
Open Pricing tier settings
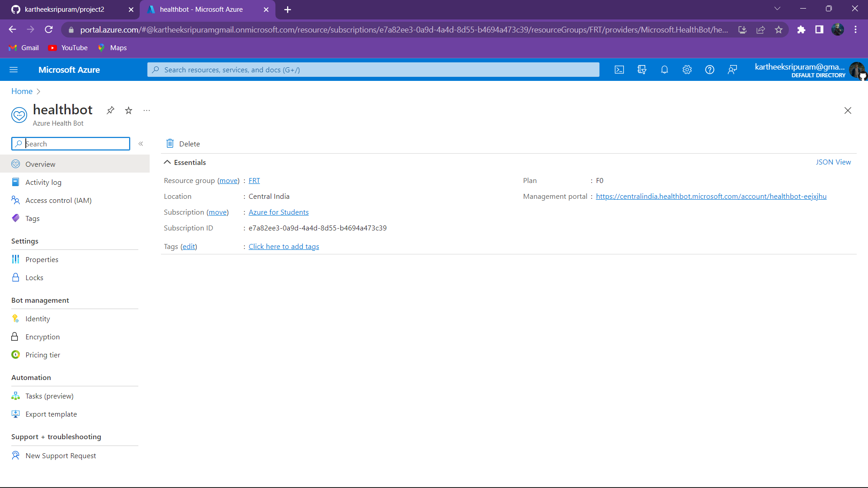pos(42,355)
